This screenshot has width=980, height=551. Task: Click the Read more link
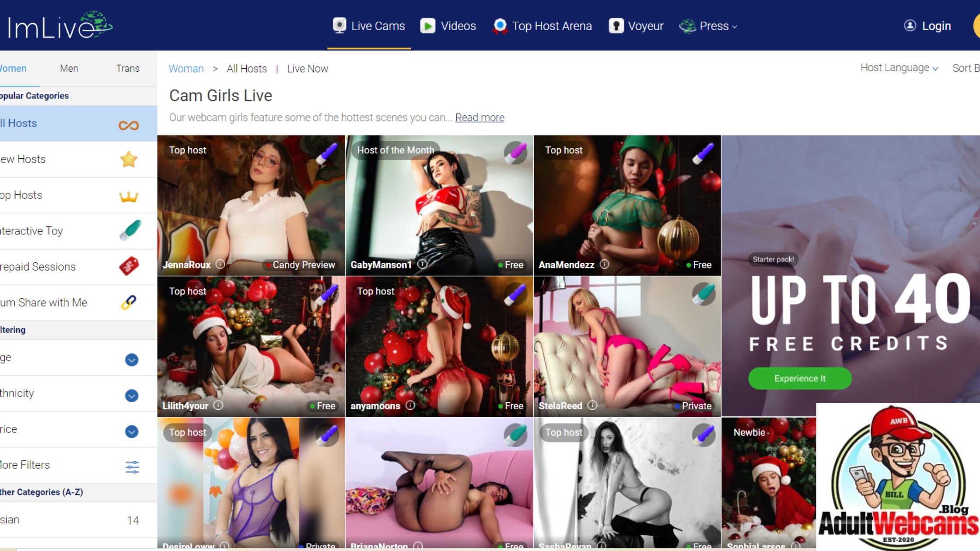(x=479, y=117)
